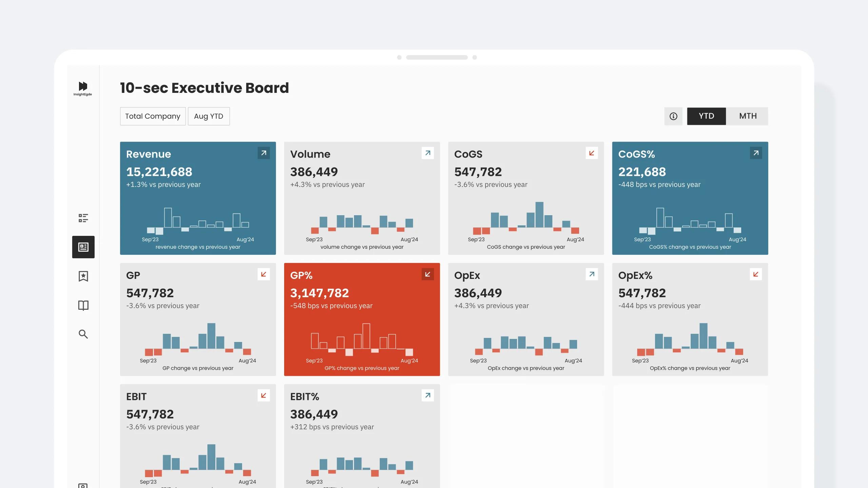Click '-548 bps vs previous year' text

click(x=331, y=306)
